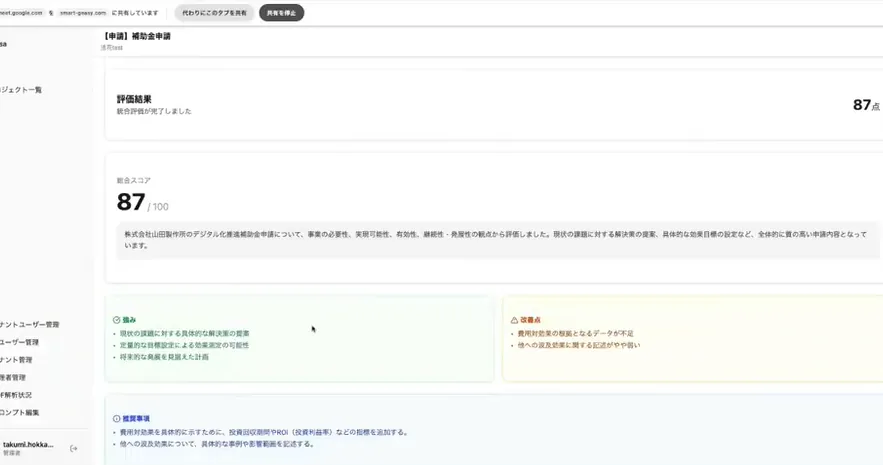This screenshot has height=465, width=883.
Task: Click the logout icon beside takumi.hokka...
Action: tap(73, 449)
